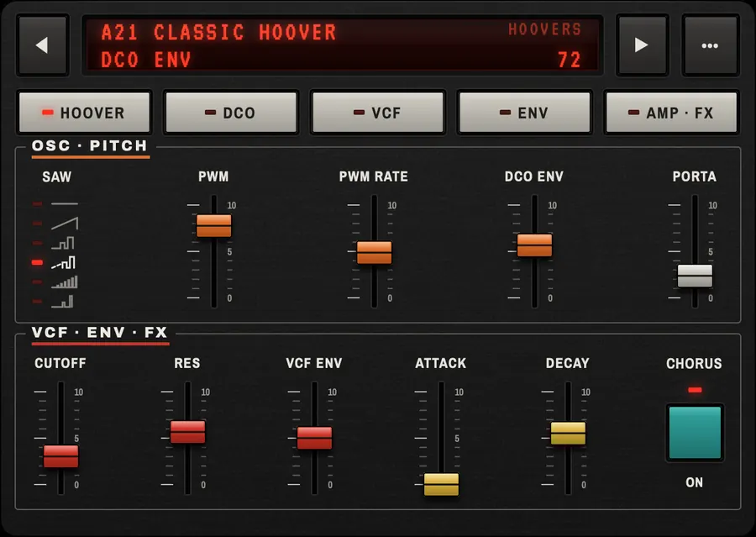The height and width of the screenshot is (537, 756).
Task: Click the OSC · PITCH section title
Action: click(x=89, y=145)
